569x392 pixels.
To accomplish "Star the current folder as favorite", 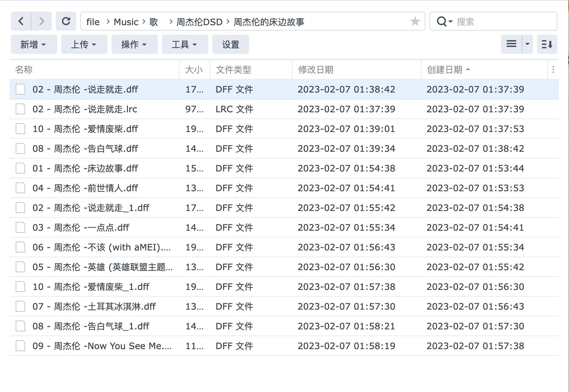I will pyautogui.click(x=415, y=22).
